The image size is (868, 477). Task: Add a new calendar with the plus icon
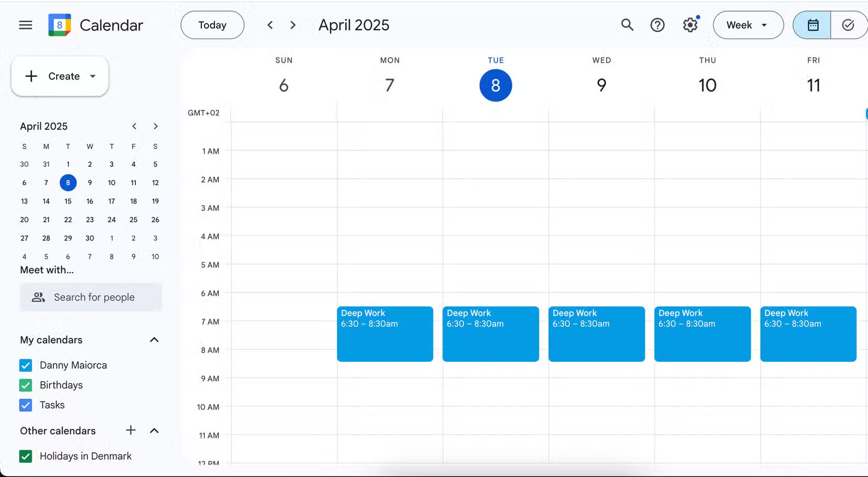130,430
